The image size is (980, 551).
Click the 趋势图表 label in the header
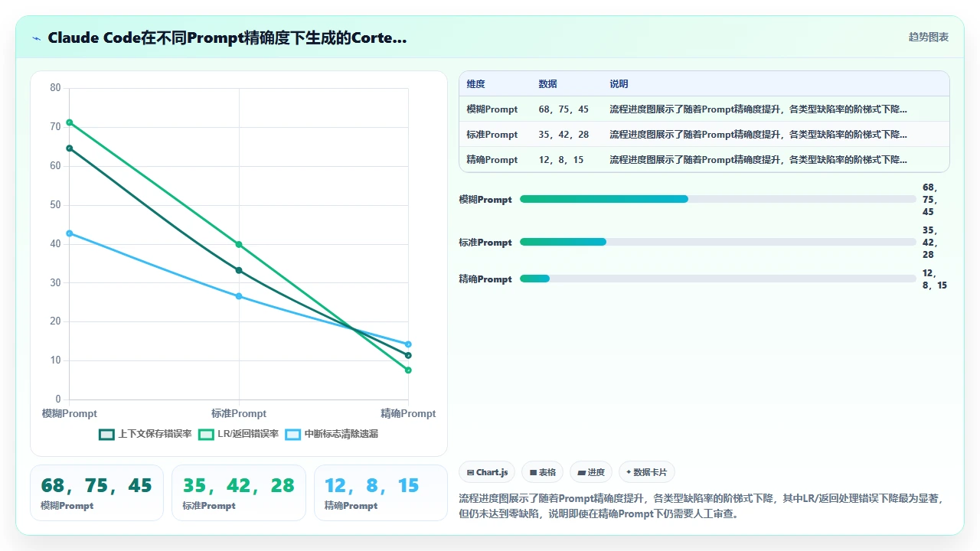click(x=929, y=37)
